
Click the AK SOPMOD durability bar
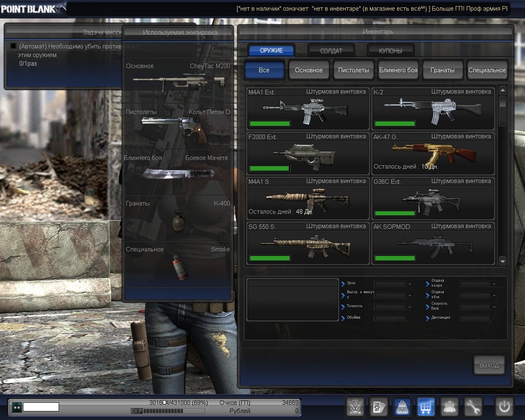(395, 258)
